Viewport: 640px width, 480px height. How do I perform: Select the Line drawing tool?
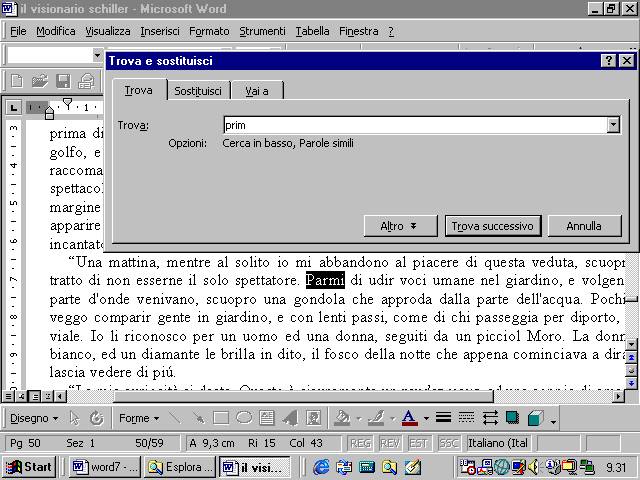point(175,418)
